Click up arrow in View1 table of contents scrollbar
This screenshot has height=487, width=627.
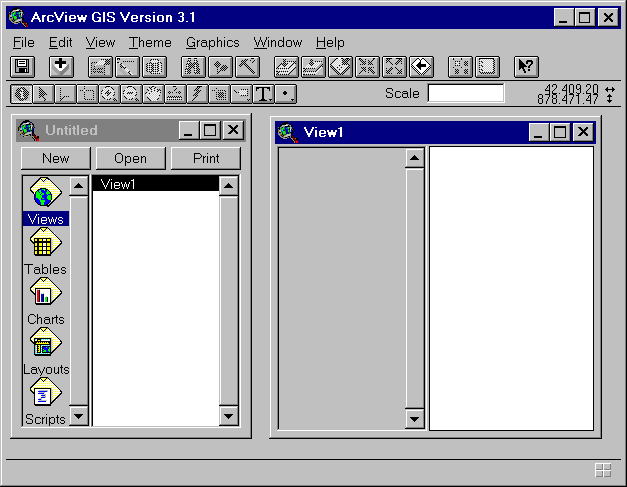click(414, 158)
